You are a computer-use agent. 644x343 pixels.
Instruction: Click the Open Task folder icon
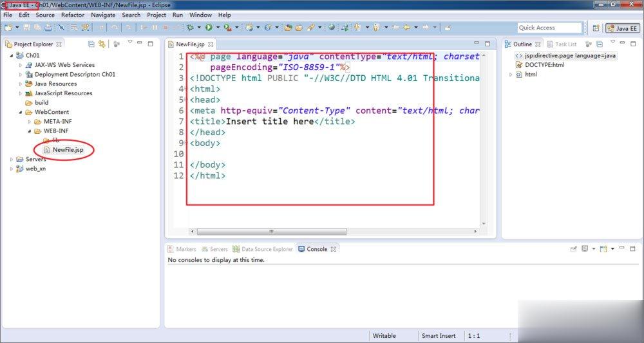point(299,28)
